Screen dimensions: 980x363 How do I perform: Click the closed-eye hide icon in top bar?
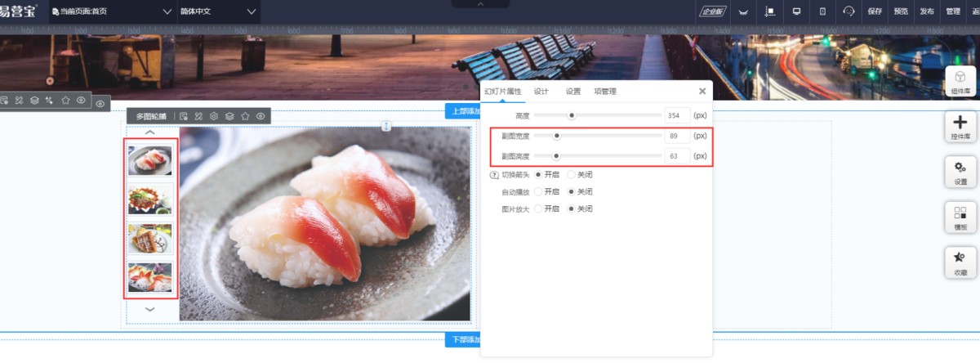pyautogui.click(x=743, y=11)
